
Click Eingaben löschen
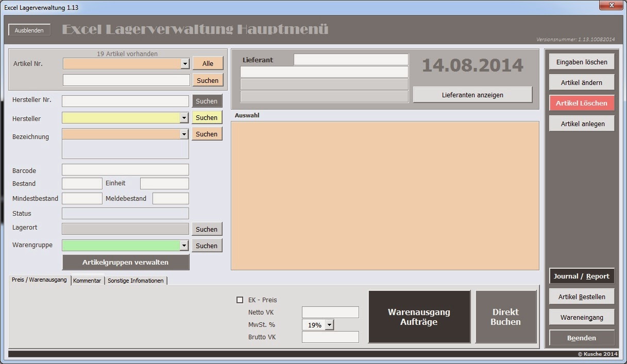(x=582, y=62)
